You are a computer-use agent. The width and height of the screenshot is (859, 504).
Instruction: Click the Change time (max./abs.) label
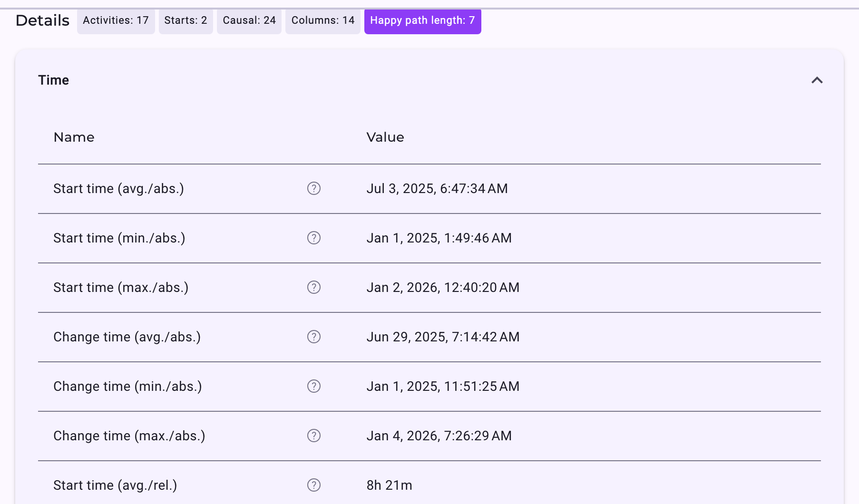tap(129, 436)
